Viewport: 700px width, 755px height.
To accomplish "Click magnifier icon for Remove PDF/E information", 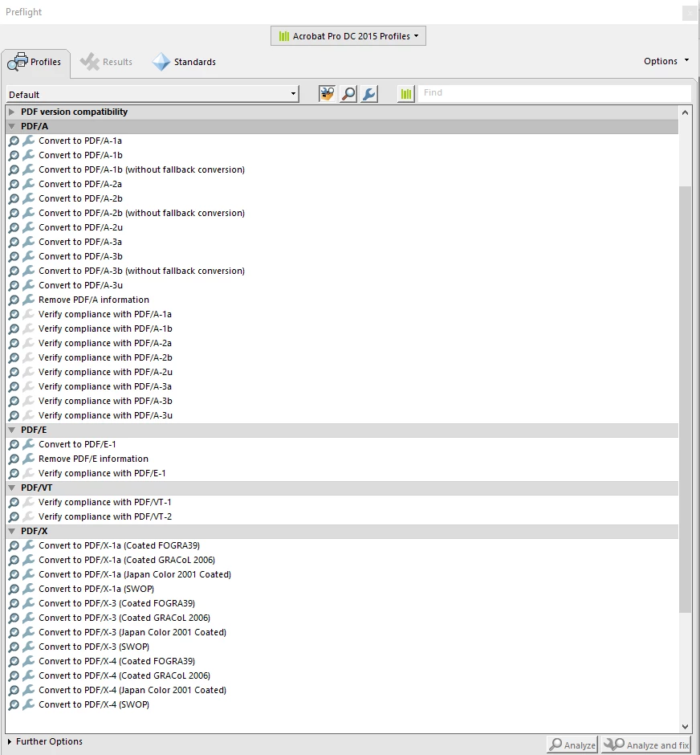I will point(14,459).
